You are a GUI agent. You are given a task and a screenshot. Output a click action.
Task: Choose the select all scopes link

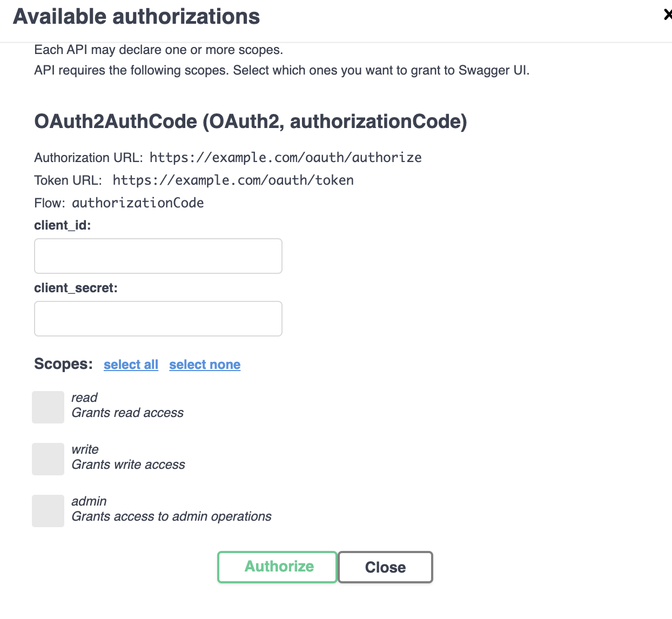131,365
